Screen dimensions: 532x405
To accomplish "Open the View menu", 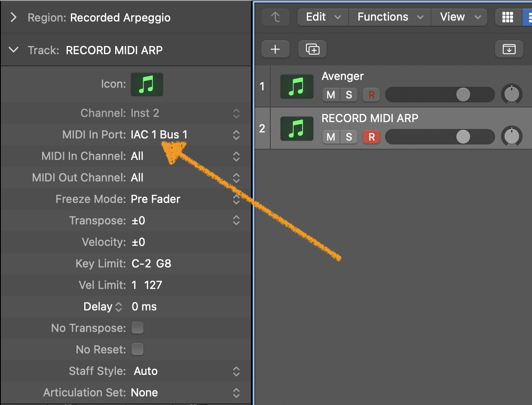I will (460, 17).
